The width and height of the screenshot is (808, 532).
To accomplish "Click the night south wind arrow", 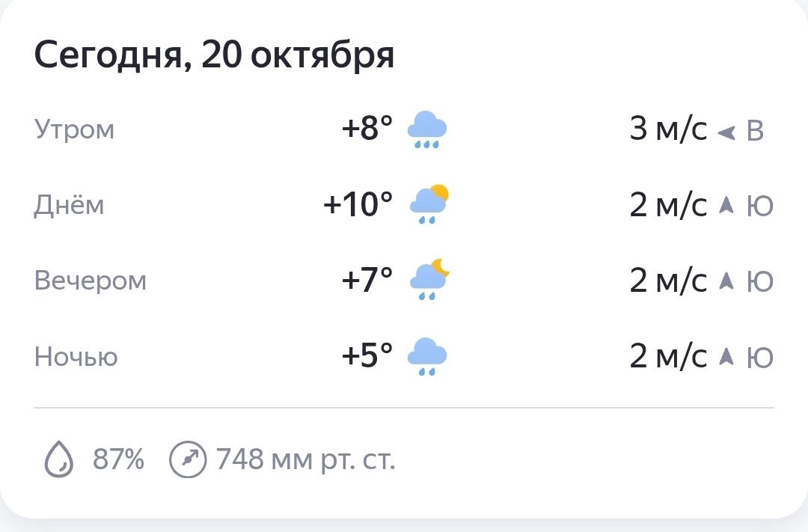I will 726,357.
